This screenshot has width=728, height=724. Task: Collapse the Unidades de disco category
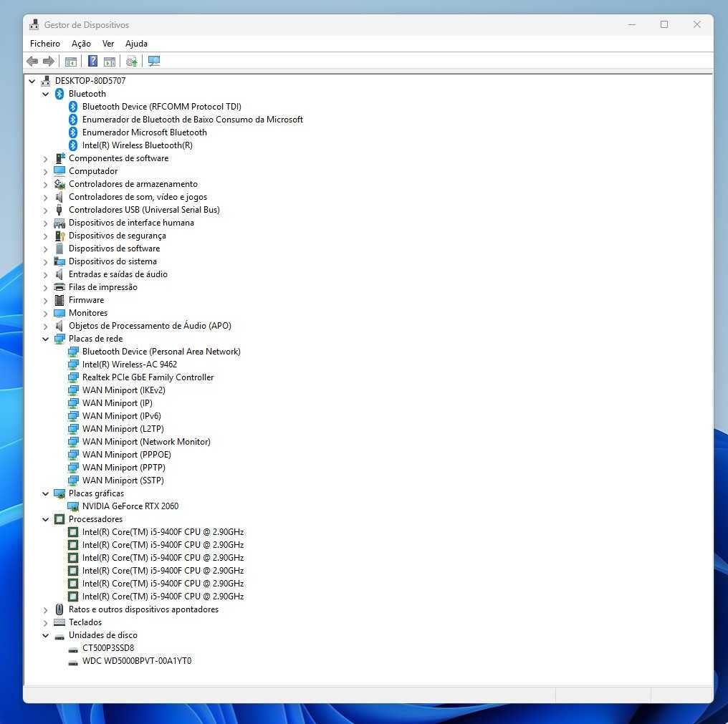[46, 635]
